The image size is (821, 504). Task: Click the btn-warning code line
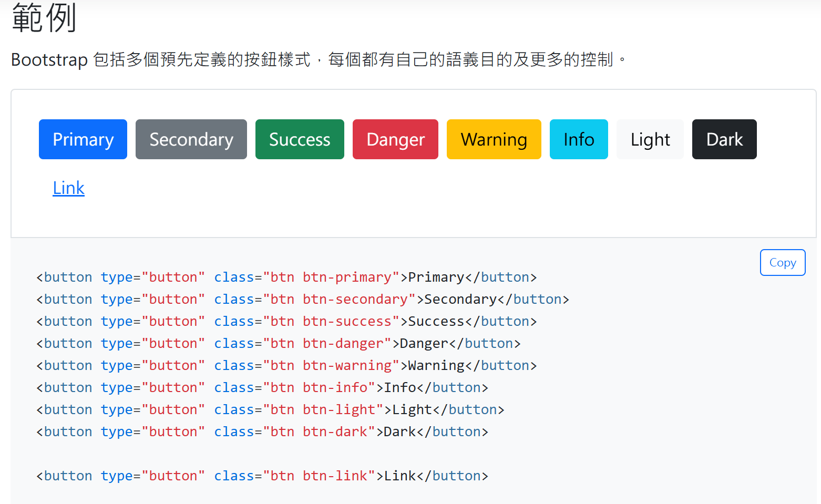(x=286, y=365)
